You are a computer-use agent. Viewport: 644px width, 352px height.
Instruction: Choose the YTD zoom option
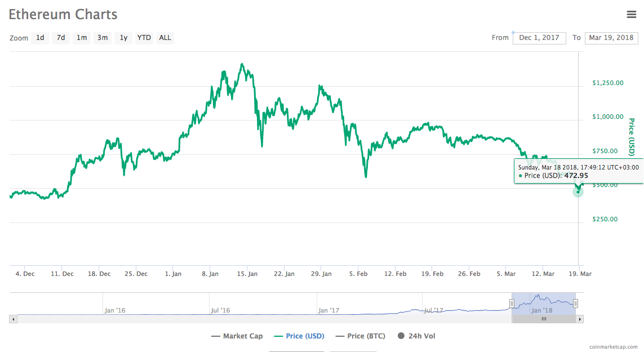(144, 38)
